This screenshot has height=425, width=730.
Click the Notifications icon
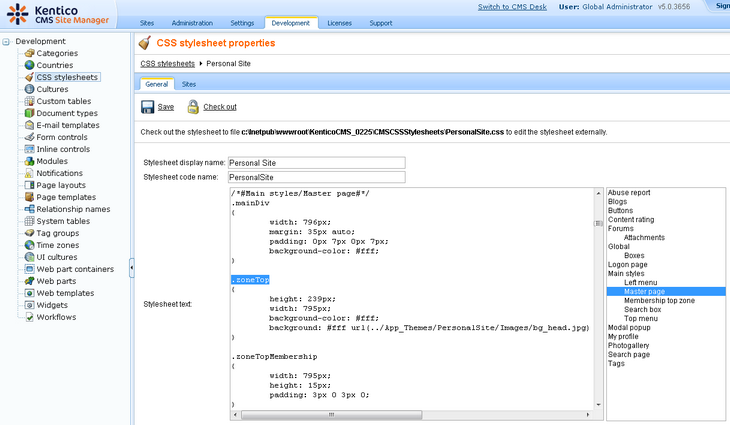(29, 173)
